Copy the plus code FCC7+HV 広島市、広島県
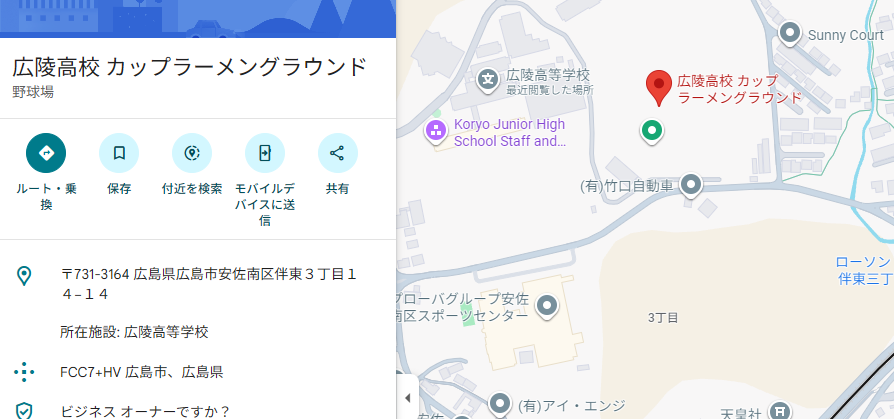The image size is (894, 419). pyautogui.click(x=141, y=372)
